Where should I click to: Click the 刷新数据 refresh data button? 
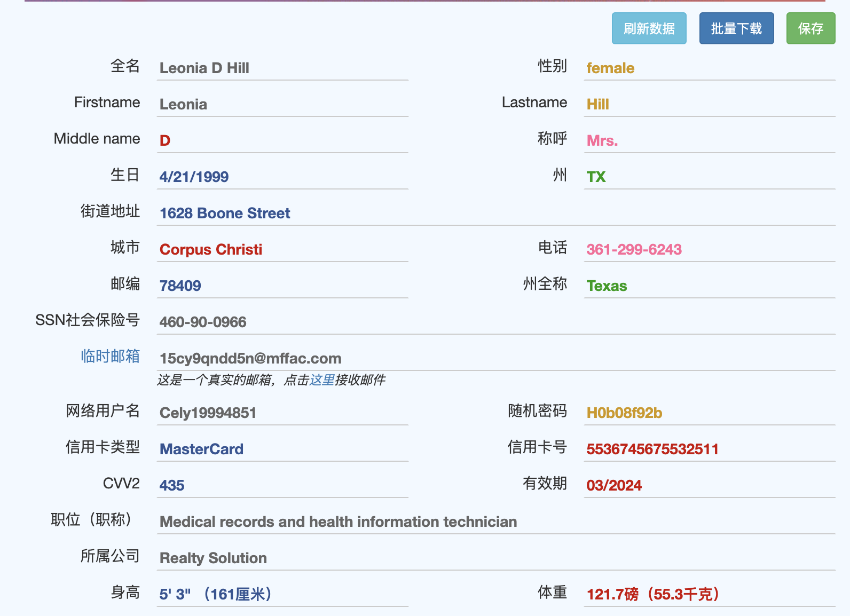tap(649, 28)
